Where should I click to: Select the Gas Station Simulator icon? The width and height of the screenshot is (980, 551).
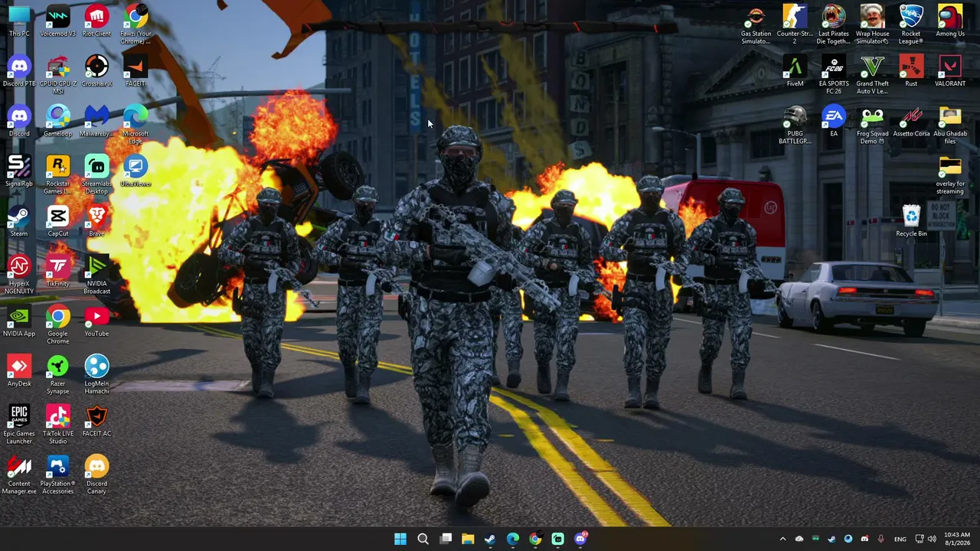coord(756,24)
